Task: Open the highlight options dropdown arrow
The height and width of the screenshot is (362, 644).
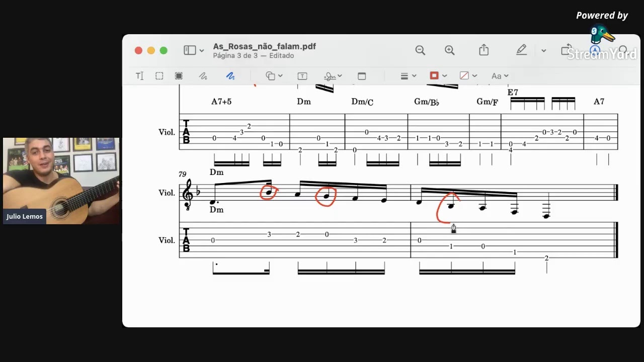Action: pyautogui.click(x=543, y=50)
